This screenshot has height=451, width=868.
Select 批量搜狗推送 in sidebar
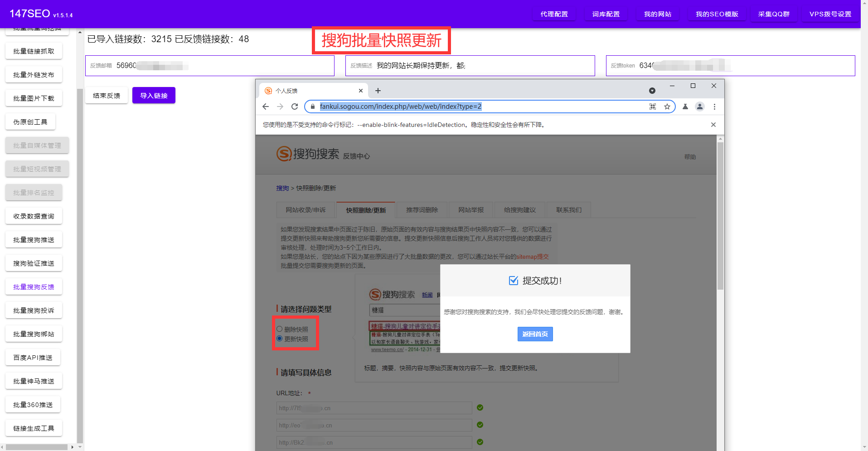tap(34, 240)
